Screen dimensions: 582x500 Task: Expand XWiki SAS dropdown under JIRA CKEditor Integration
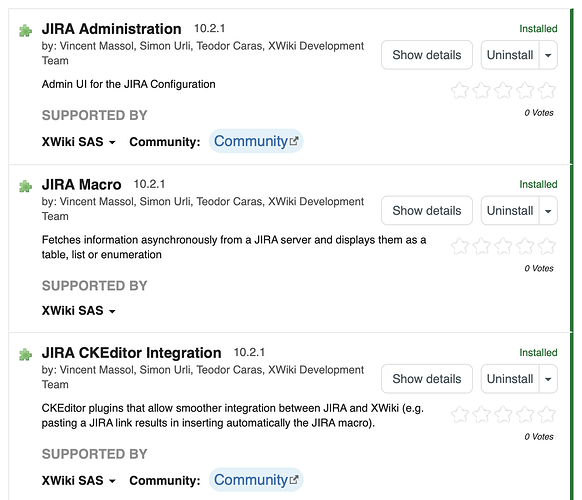(x=79, y=480)
